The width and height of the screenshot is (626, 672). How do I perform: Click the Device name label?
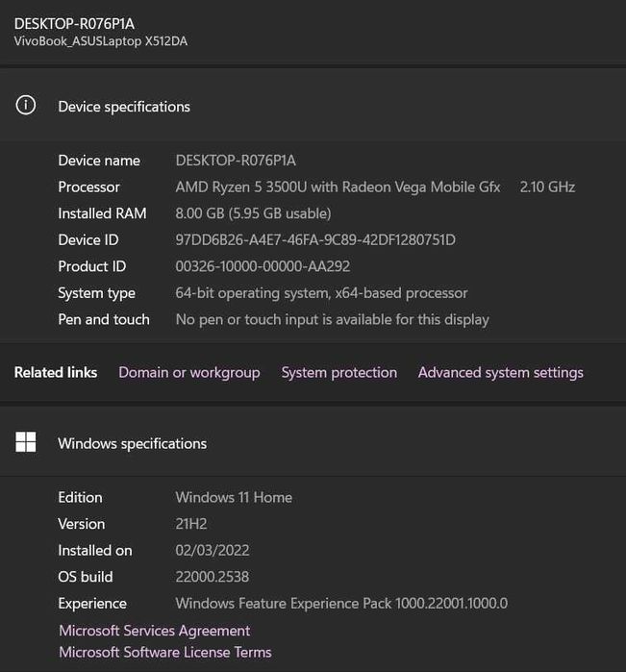pos(99,161)
